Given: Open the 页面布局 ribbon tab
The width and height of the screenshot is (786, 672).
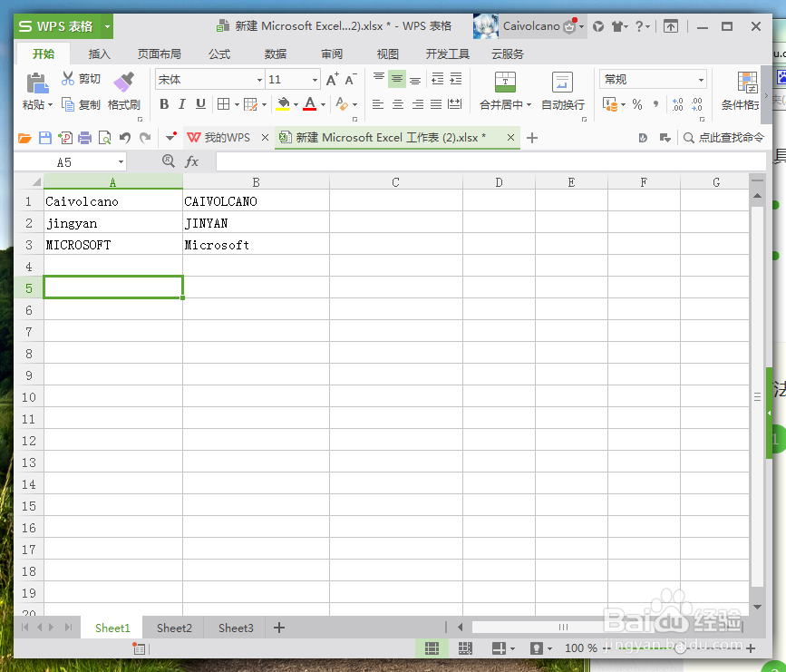Looking at the screenshot, I should (160, 54).
